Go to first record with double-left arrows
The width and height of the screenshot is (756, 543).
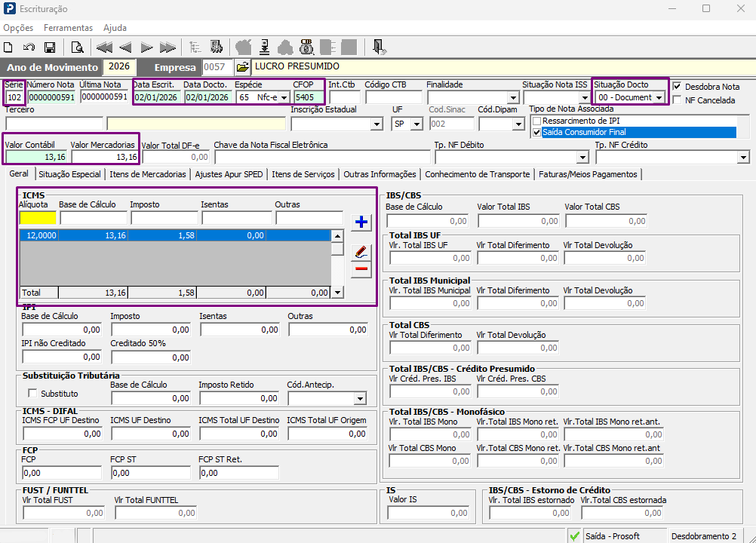pos(104,48)
